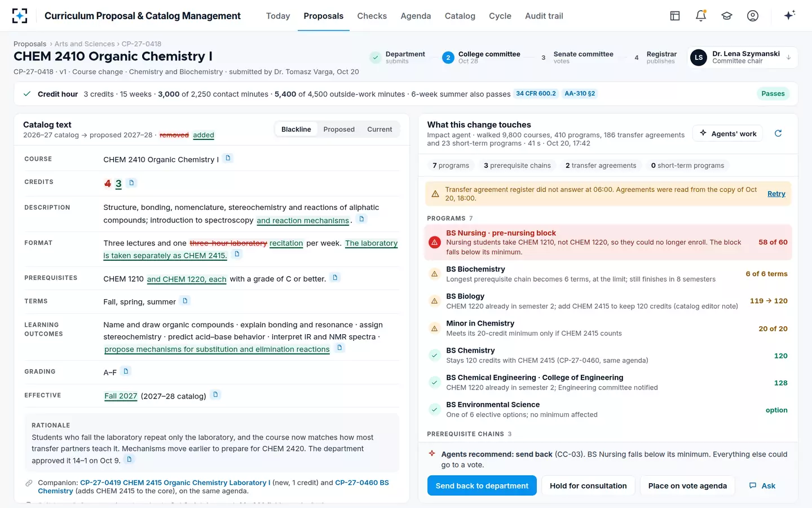Open the 34 CFR 600.2 citation tag
Image resolution: width=812 pixels, height=508 pixels.
pos(536,94)
